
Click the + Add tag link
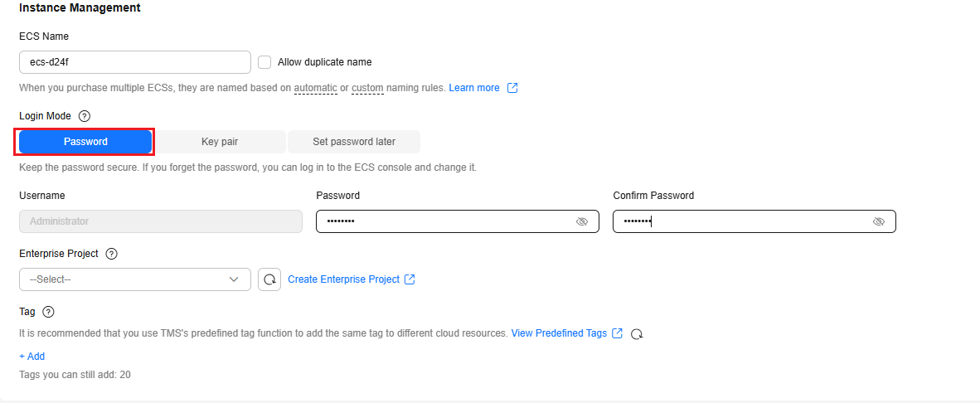click(x=32, y=357)
